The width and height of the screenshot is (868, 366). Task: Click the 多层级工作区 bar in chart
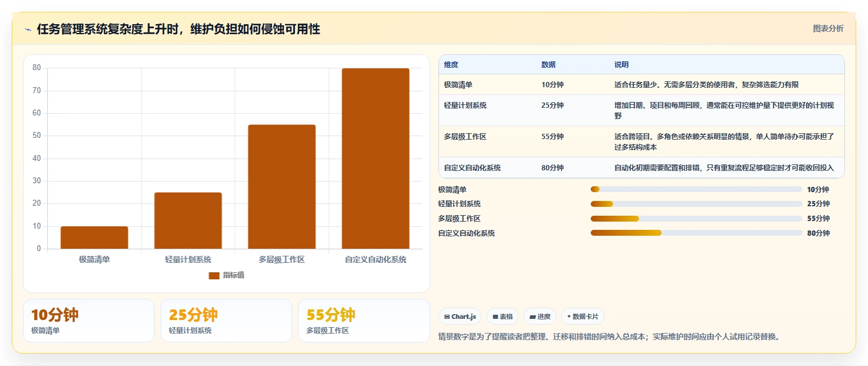(x=281, y=187)
